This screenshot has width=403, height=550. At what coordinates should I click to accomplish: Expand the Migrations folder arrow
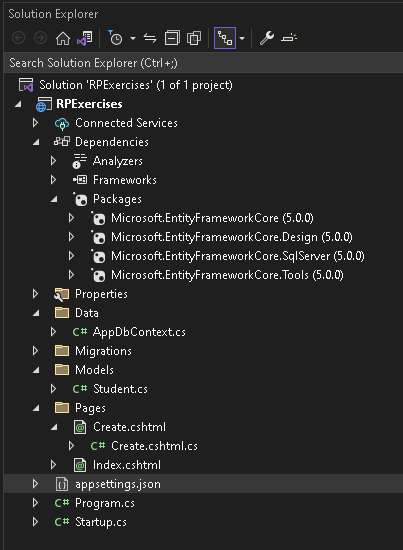[35, 351]
